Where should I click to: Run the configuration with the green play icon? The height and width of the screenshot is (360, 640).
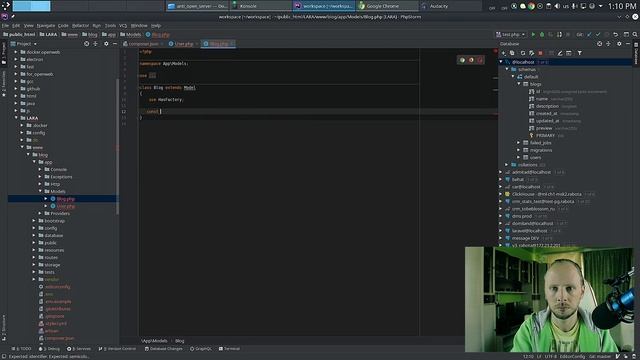tap(533, 35)
